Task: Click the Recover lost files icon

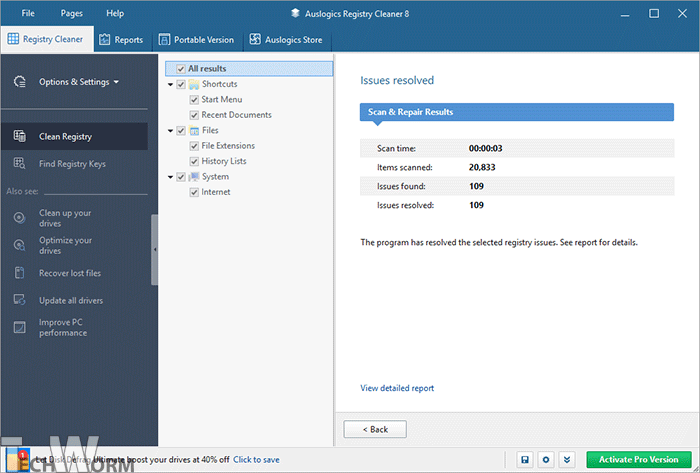Action: tap(20, 273)
